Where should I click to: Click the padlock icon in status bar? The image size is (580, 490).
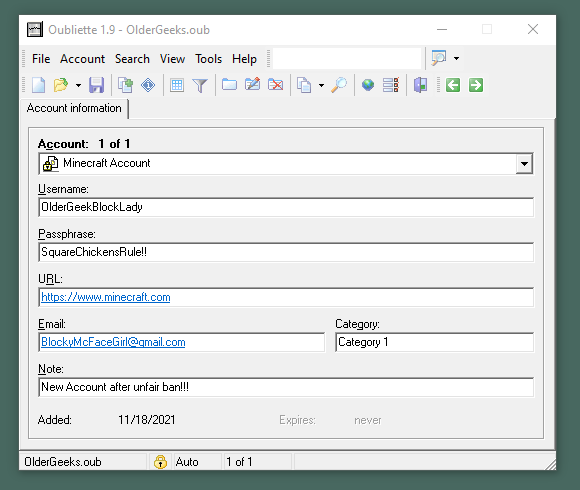tap(160, 462)
